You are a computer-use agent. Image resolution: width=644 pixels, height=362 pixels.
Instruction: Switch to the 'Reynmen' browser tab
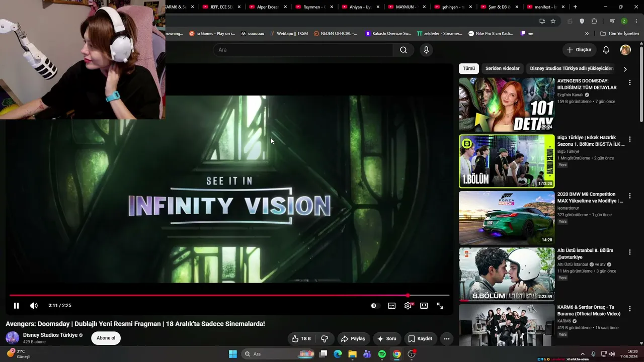tap(314, 7)
